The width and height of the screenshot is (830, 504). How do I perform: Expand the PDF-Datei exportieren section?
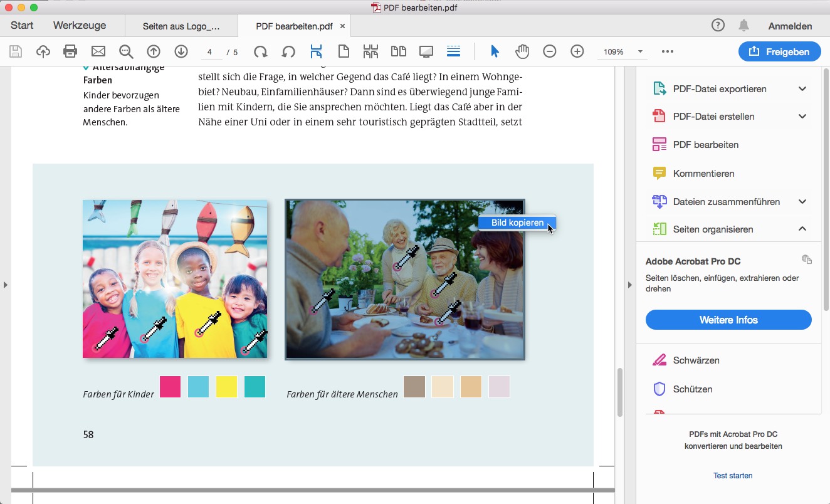coord(802,89)
